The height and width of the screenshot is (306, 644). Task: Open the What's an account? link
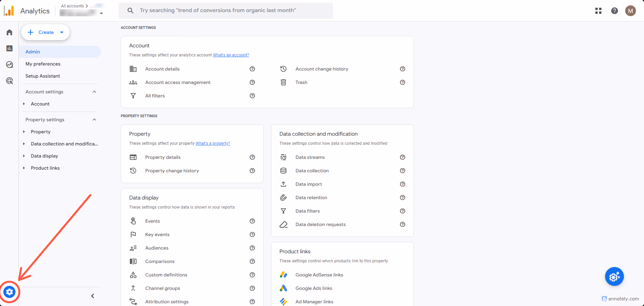tap(231, 55)
